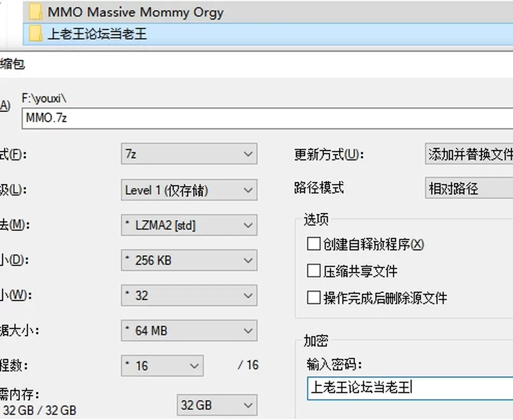Select the 上老王论坛当老王 folder name
This screenshot has height=420, width=513.
[x=97, y=34]
